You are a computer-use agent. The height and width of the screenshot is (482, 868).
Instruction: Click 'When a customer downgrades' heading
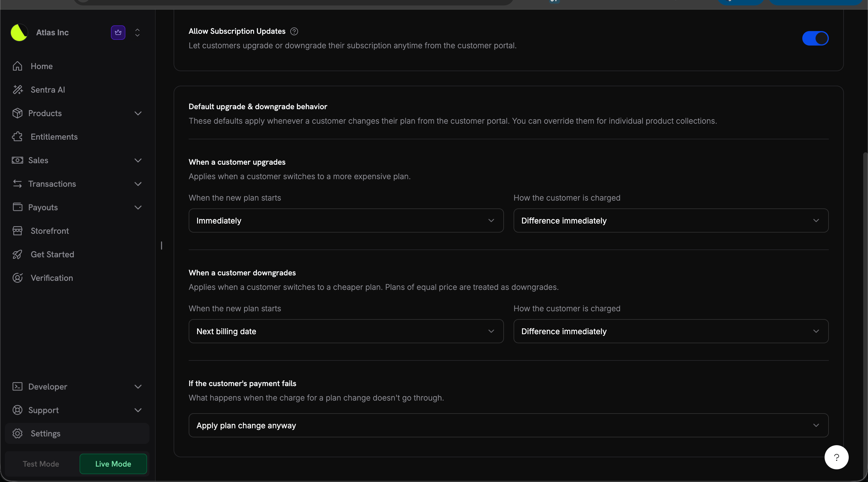[242, 273]
